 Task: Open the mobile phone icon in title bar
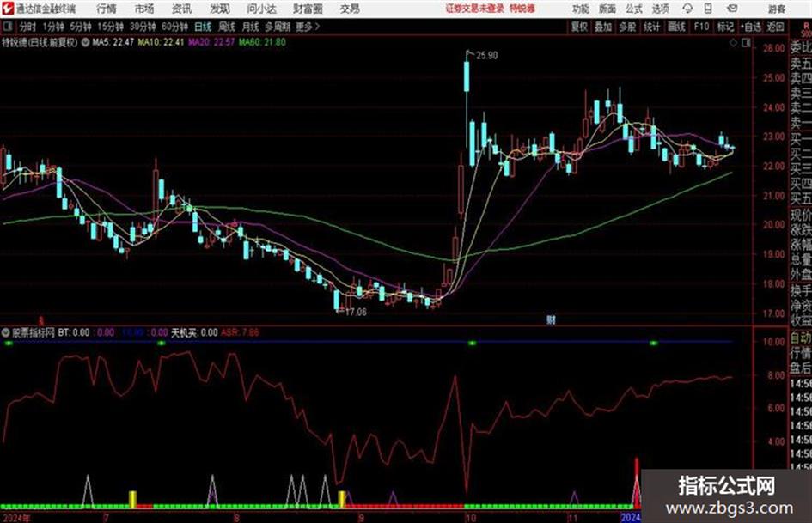coord(708,9)
